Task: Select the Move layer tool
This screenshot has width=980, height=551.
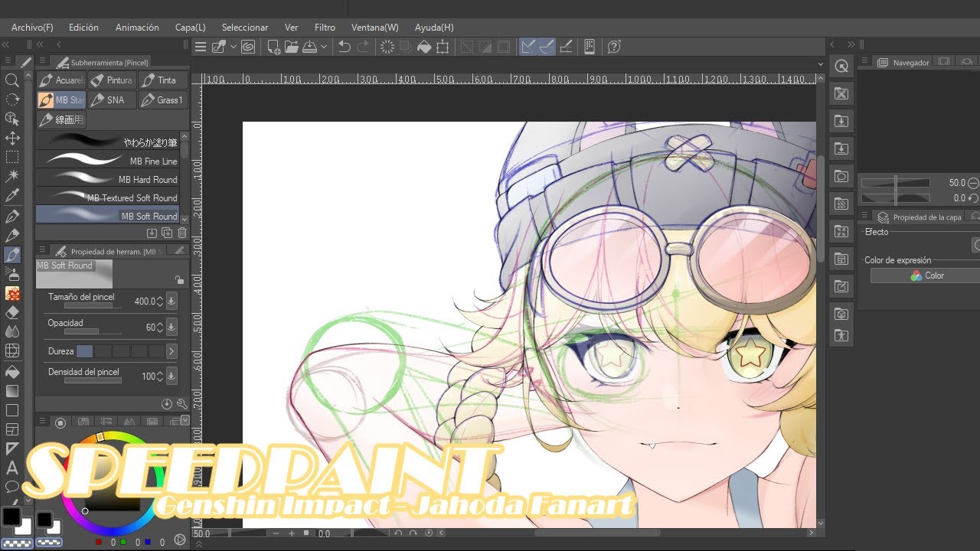Action: pyautogui.click(x=12, y=139)
